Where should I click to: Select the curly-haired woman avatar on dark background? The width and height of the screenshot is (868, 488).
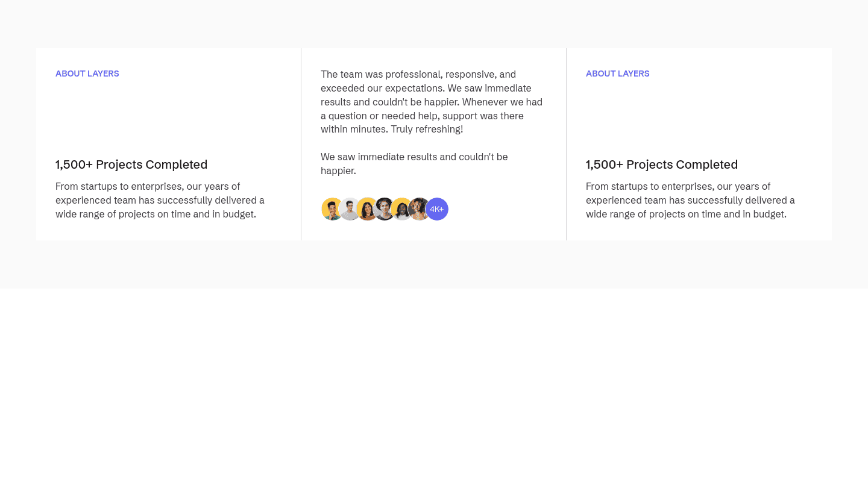coord(418,209)
